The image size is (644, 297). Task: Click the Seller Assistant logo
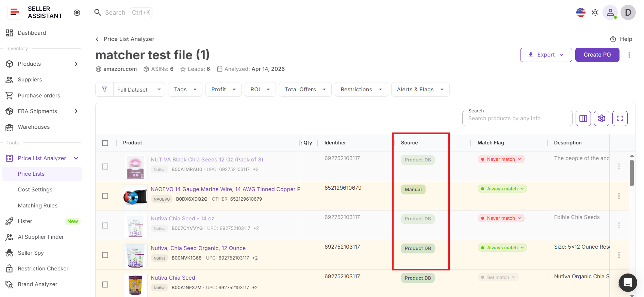(x=15, y=12)
